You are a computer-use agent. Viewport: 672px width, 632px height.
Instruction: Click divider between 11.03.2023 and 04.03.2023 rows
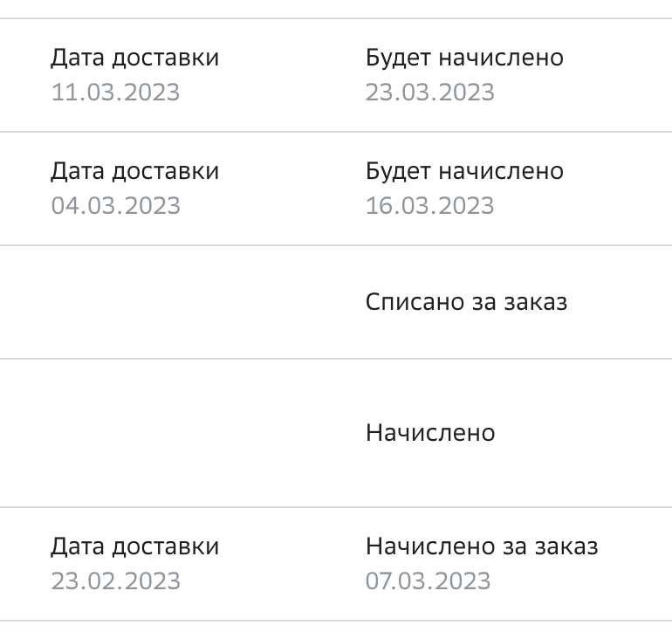click(336, 132)
